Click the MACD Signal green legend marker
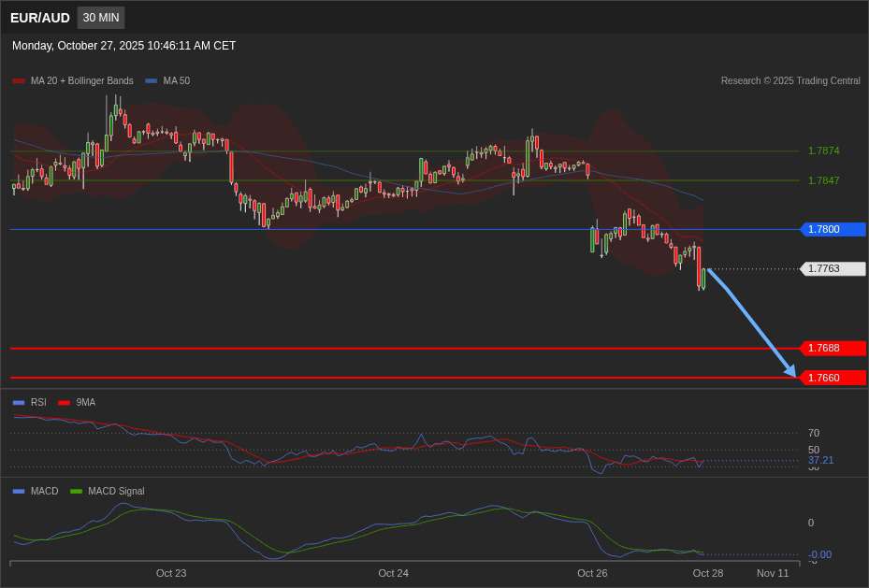869x588 pixels. pyautogui.click(x=76, y=492)
